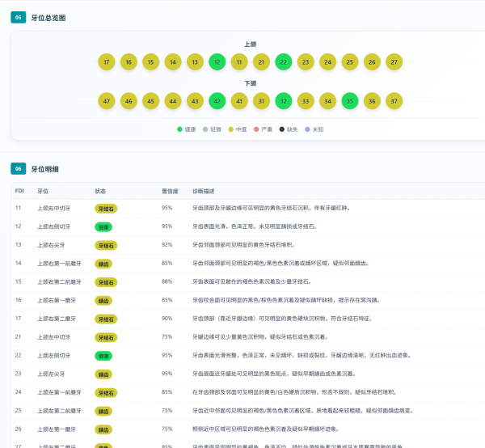Select tooth 17 in upper jaw chart
The image size is (485, 448).
107,62
